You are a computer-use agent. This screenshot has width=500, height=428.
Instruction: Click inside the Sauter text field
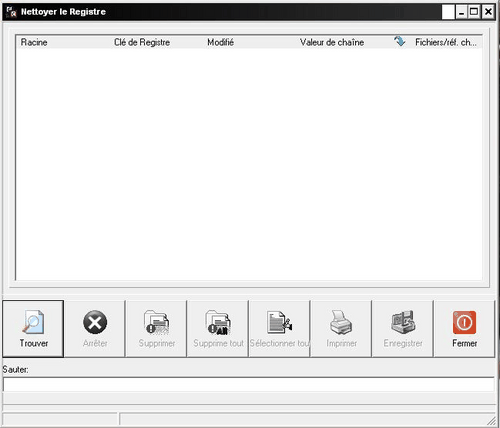tap(249, 385)
